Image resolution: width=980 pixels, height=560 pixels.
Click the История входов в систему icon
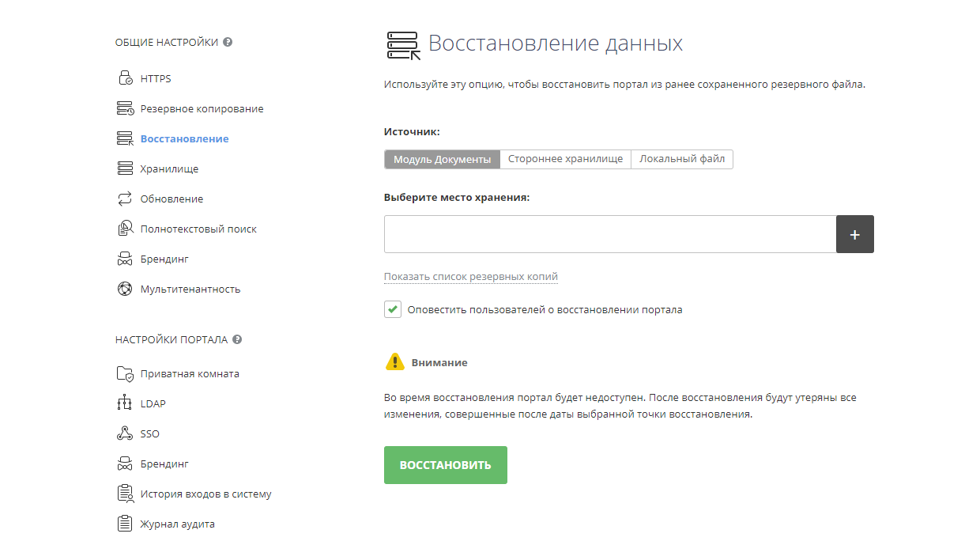tap(125, 494)
